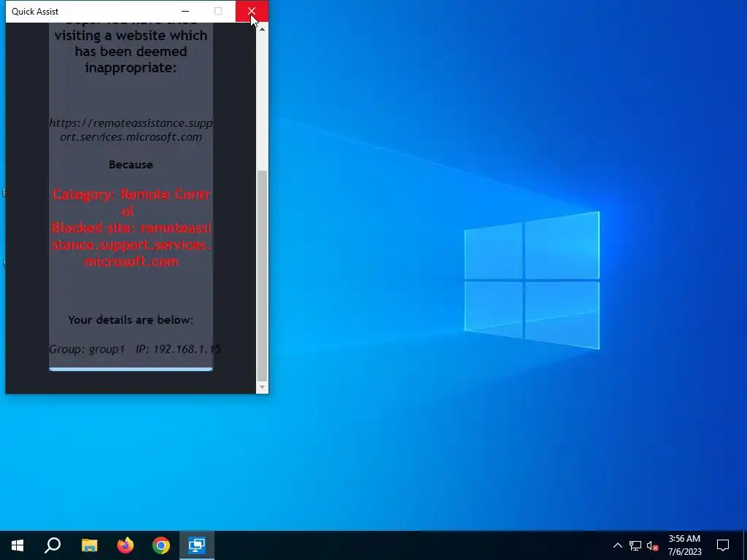Click the "Group: group1" text
Image resolution: width=747 pixels, height=560 pixels.
point(87,349)
